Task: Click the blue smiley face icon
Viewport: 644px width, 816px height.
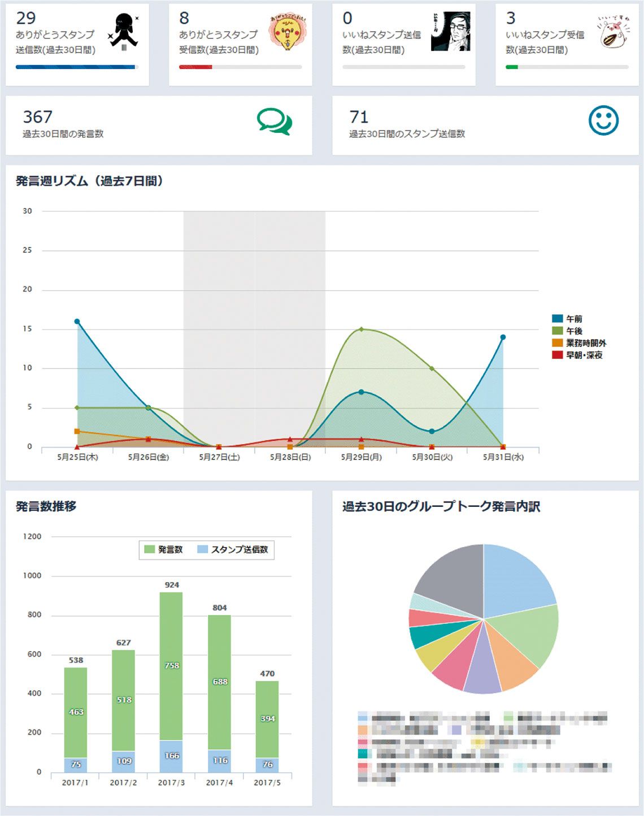Action: pyautogui.click(x=603, y=120)
